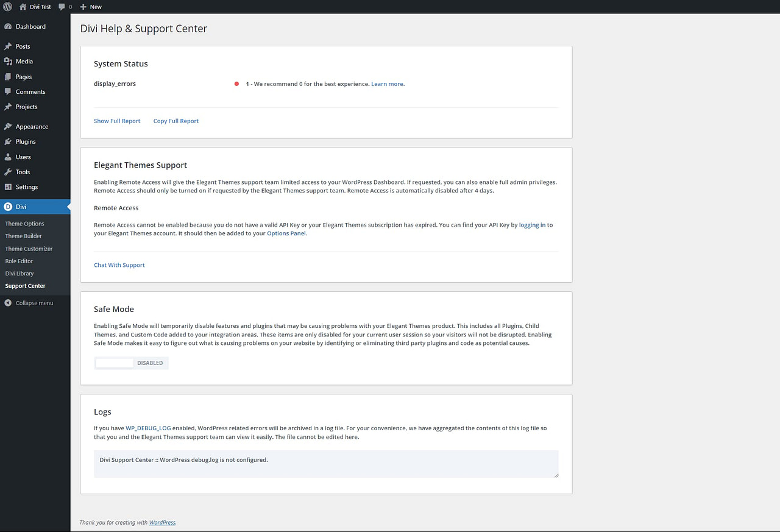
Task: Follow the Learn more link for display_errors
Action: coord(388,84)
